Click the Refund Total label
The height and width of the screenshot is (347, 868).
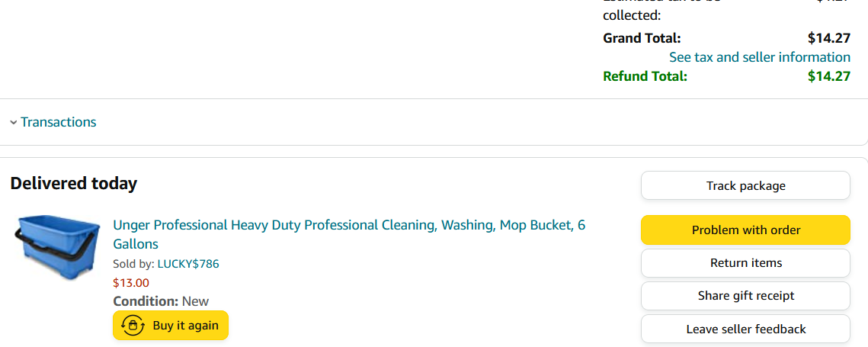coord(645,76)
